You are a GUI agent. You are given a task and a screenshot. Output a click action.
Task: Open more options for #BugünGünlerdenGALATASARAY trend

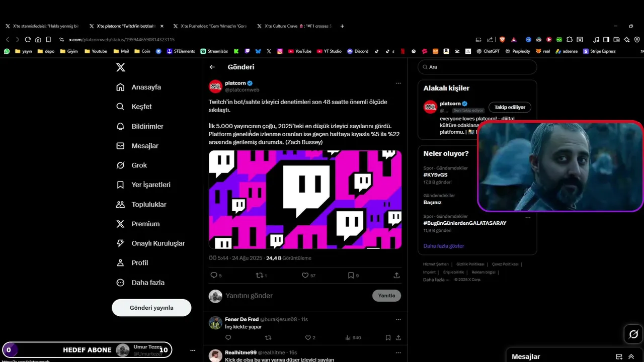coord(528,217)
